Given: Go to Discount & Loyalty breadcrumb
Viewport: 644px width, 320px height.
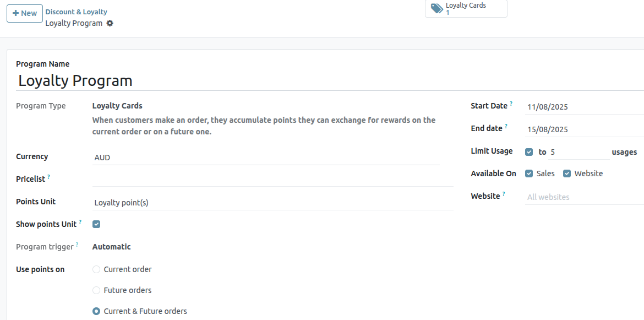Looking at the screenshot, I should coord(76,12).
